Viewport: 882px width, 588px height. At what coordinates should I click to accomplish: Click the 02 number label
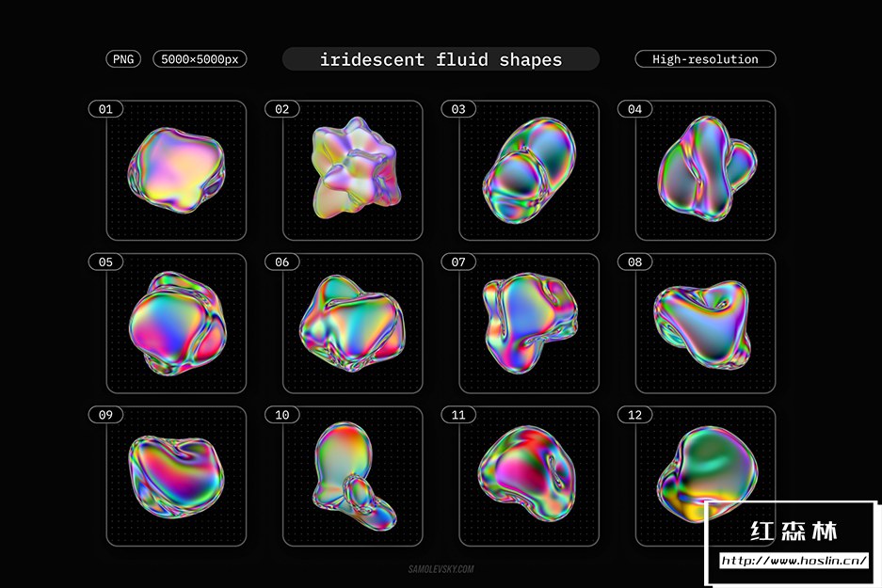click(x=281, y=109)
